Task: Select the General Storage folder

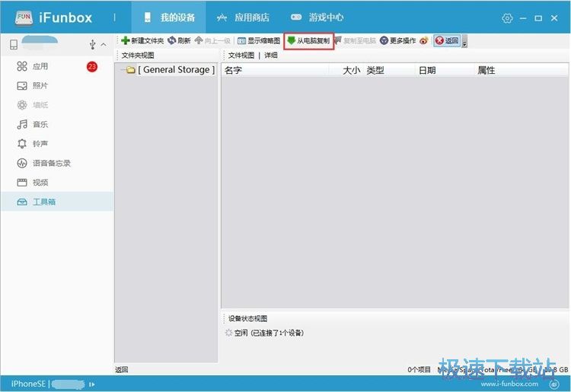Action: [171, 69]
